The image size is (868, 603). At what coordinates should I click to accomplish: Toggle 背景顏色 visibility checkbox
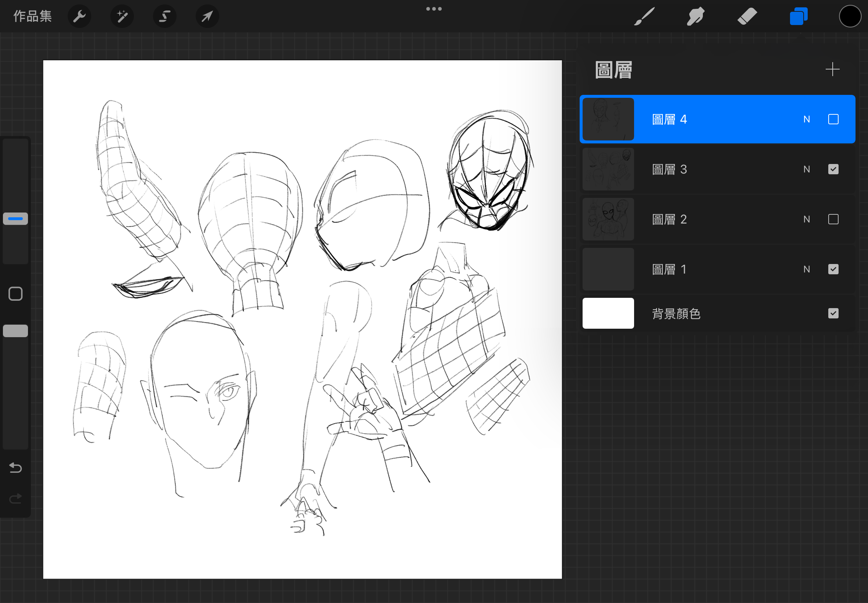(833, 313)
